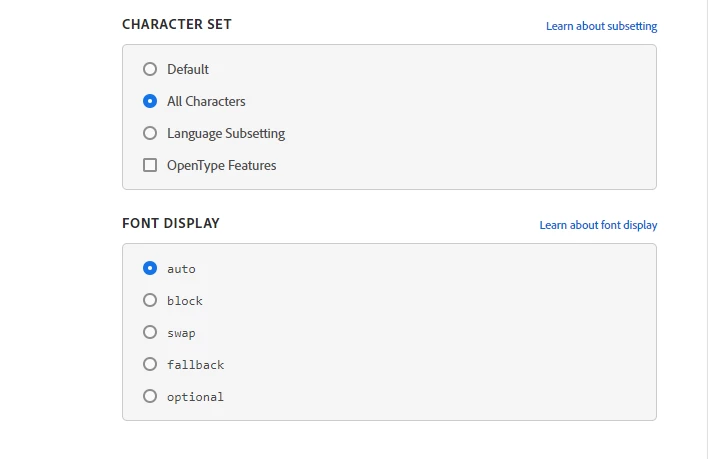
Task: Select the All Characters radio button
Action: [150, 101]
